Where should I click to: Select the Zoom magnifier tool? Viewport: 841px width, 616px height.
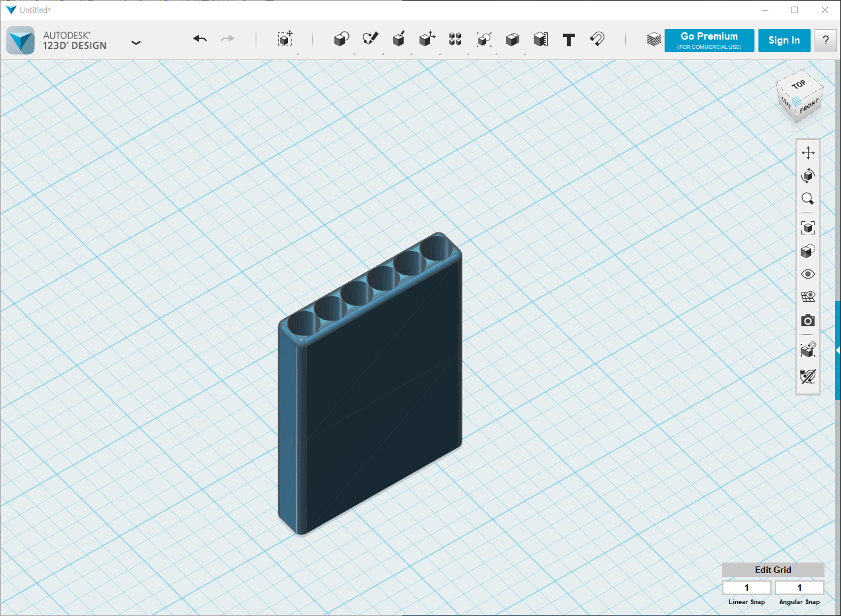click(808, 199)
